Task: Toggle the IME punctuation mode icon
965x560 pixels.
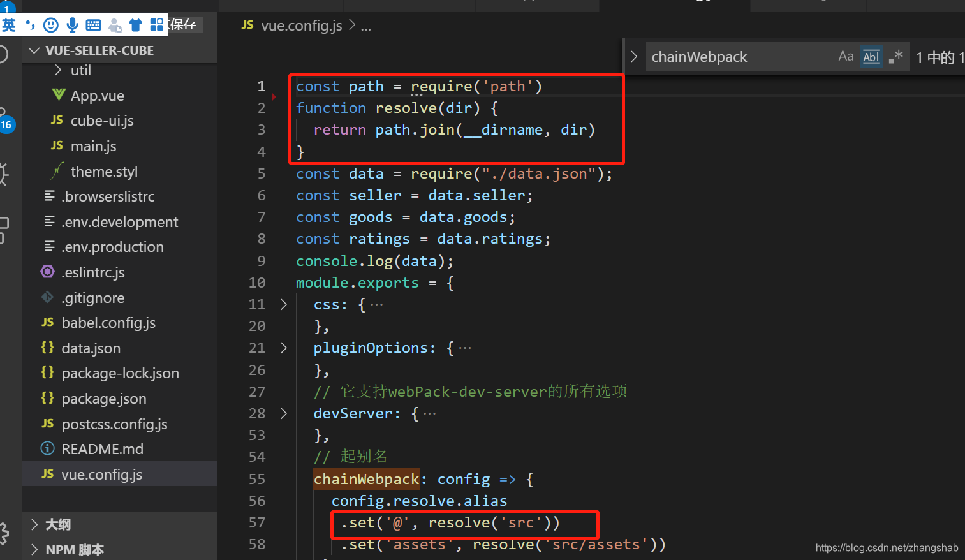Action: pyautogui.click(x=30, y=25)
